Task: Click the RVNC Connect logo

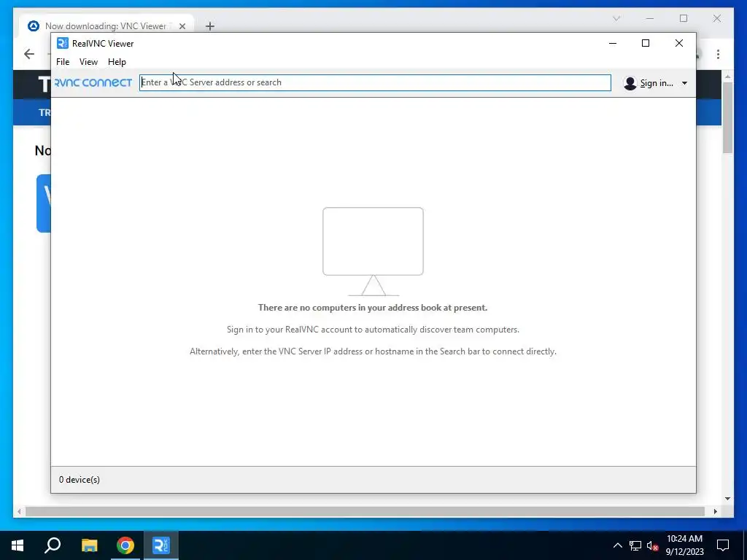Action: (93, 83)
